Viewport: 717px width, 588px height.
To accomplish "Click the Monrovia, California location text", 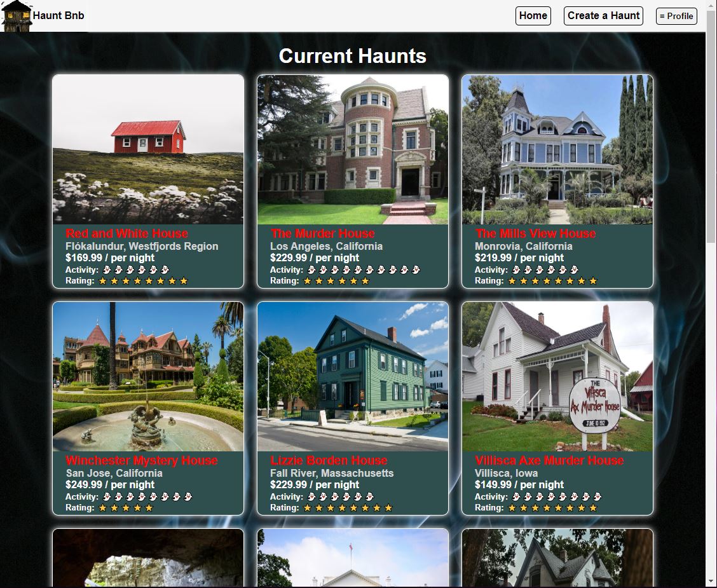I will tap(524, 246).
